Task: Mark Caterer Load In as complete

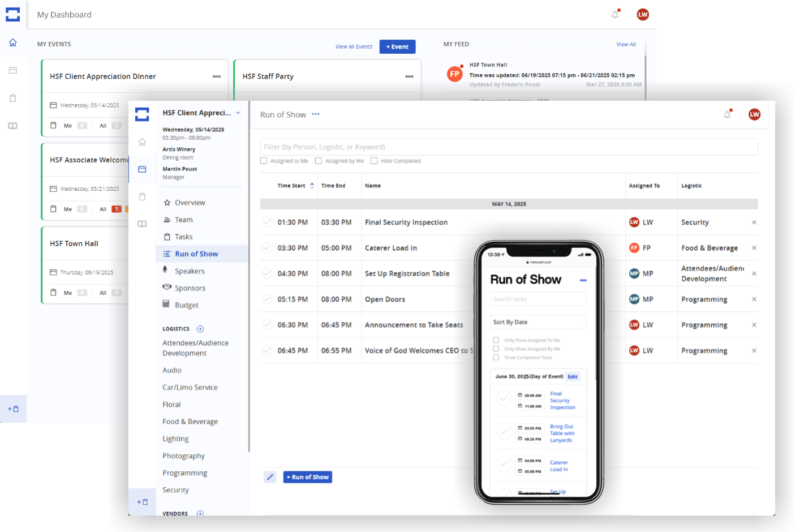Action: tap(267, 248)
